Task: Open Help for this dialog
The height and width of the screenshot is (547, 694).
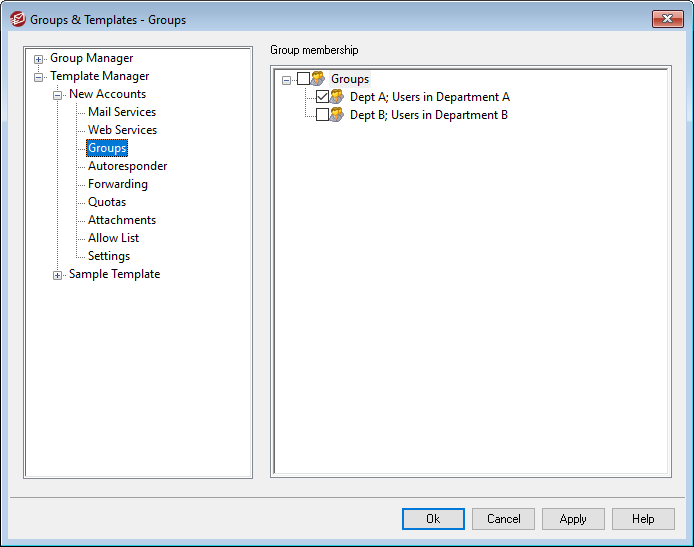Action: point(643,519)
